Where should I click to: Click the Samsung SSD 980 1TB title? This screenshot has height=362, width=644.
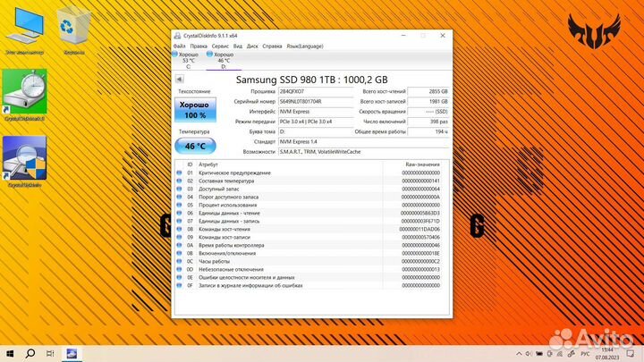(x=312, y=80)
